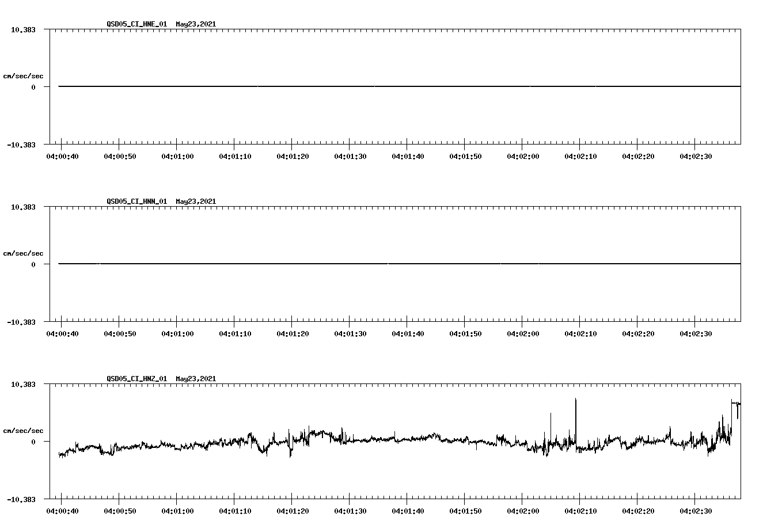Click the cm/sec/sec unit label on top plot

tap(23, 75)
